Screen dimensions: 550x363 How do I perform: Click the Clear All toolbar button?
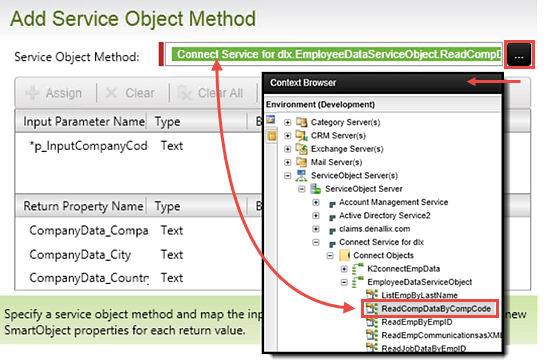click(210, 93)
